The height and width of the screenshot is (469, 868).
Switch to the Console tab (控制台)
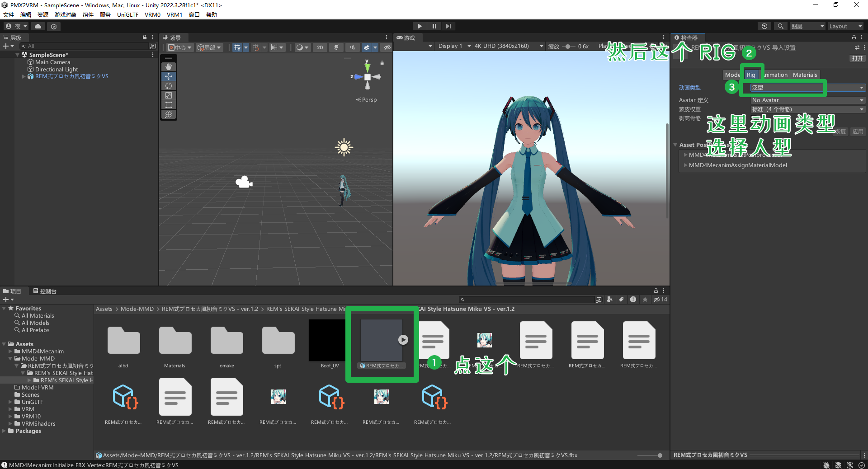point(45,291)
